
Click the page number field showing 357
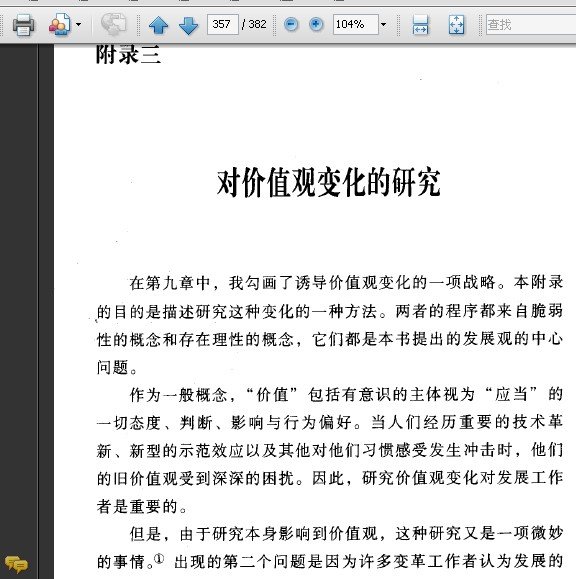pyautogui.click(x=223, y=24)
